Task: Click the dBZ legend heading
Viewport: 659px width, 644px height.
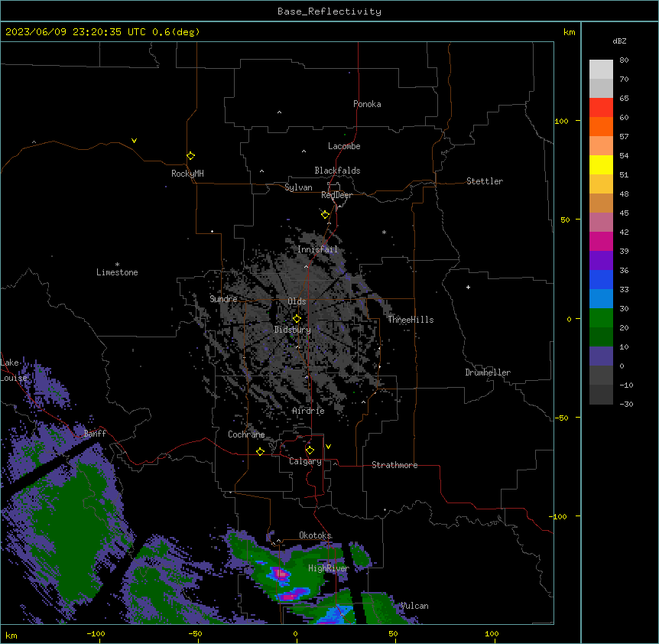Action: coord(619,41)
